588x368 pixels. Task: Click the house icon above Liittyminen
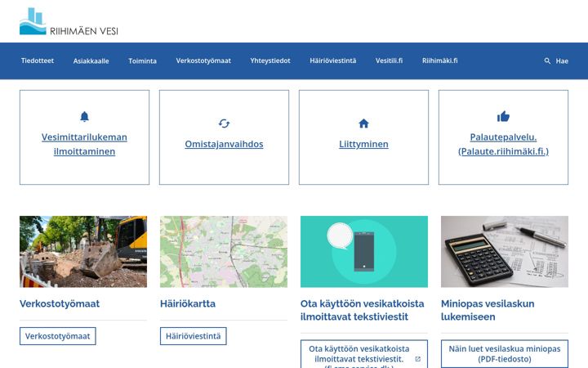point(363,123)
